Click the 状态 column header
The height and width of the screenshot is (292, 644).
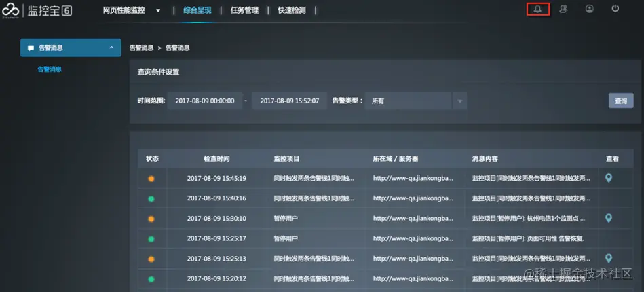(x=152, y=159)
